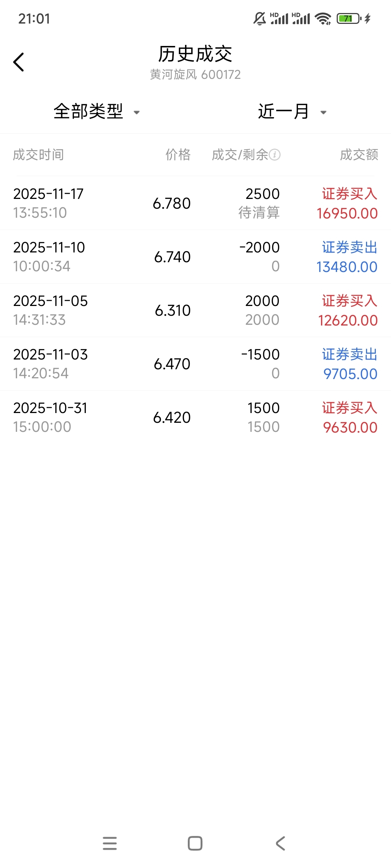Tap the Android home square button
The width and height of the screenshot is (391, 868).
click(x=195, y=843)
